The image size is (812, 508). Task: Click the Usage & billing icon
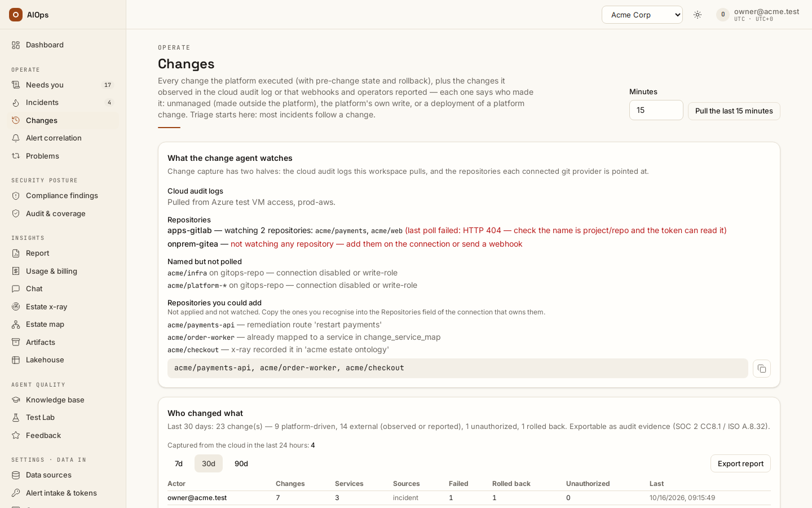coord(16,271)
